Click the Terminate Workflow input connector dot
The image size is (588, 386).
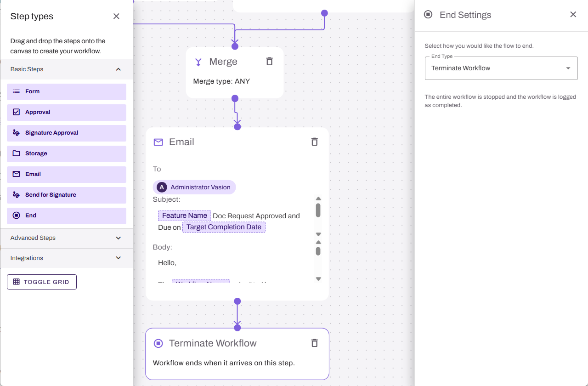[237, 328]
